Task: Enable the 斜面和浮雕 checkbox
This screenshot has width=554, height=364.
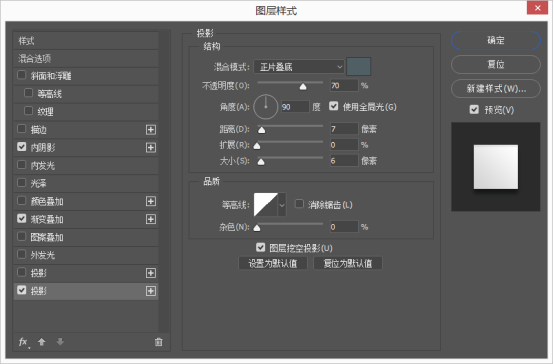Action: [x=22, y=75]
